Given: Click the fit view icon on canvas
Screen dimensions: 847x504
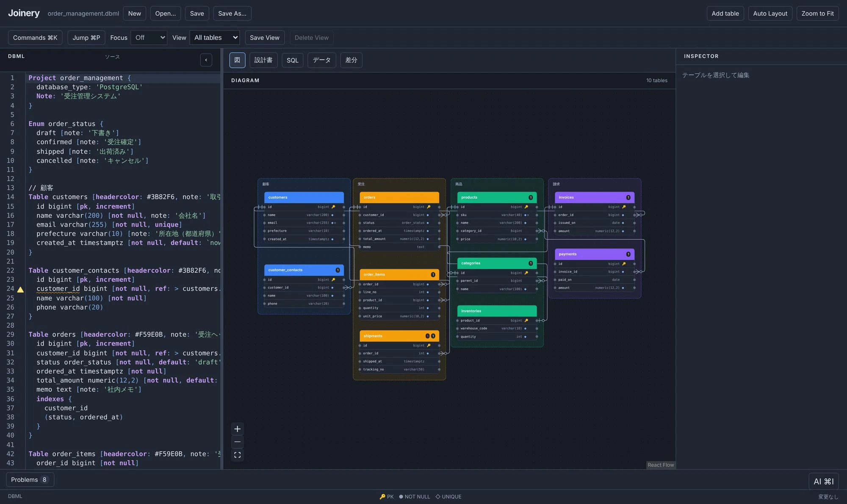Looking at the screenshot, I should (x=237, y=455).
